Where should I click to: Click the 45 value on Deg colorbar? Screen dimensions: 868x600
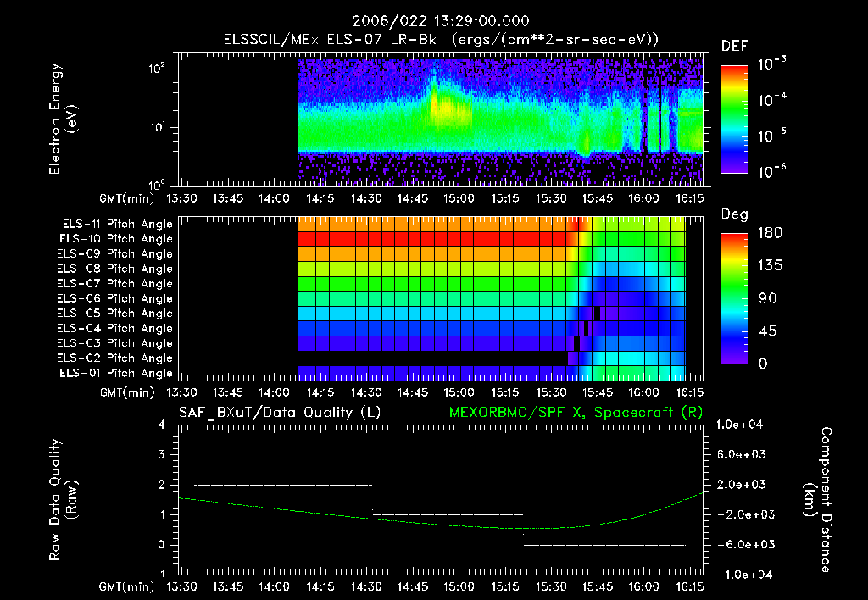pyautogui.click(x=768, y=331)
